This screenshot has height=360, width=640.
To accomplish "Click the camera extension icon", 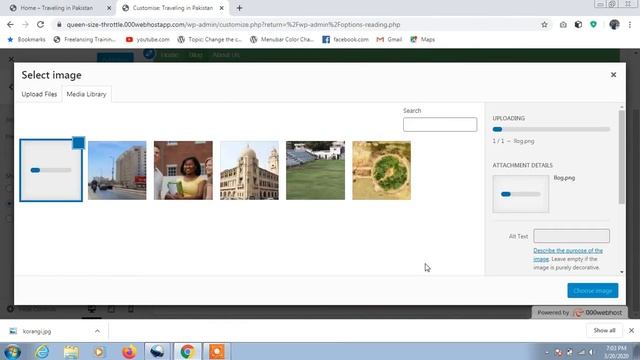I will point(563,24).
